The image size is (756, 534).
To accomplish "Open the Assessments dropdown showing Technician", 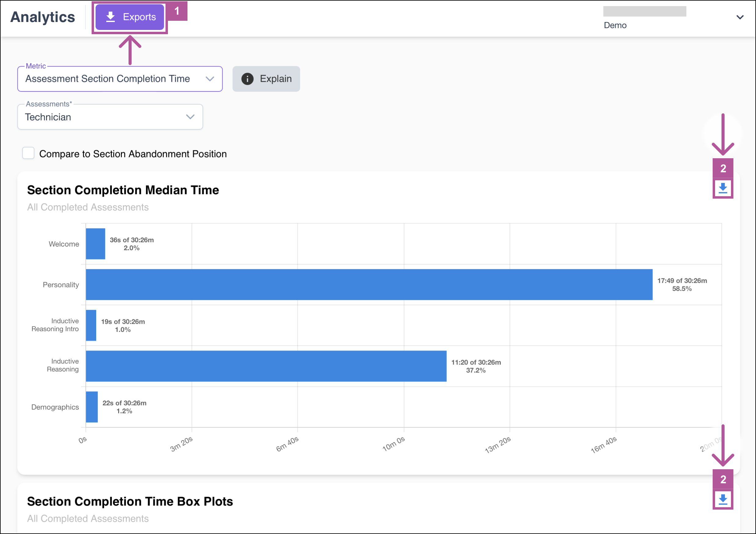I will (110, 117).
